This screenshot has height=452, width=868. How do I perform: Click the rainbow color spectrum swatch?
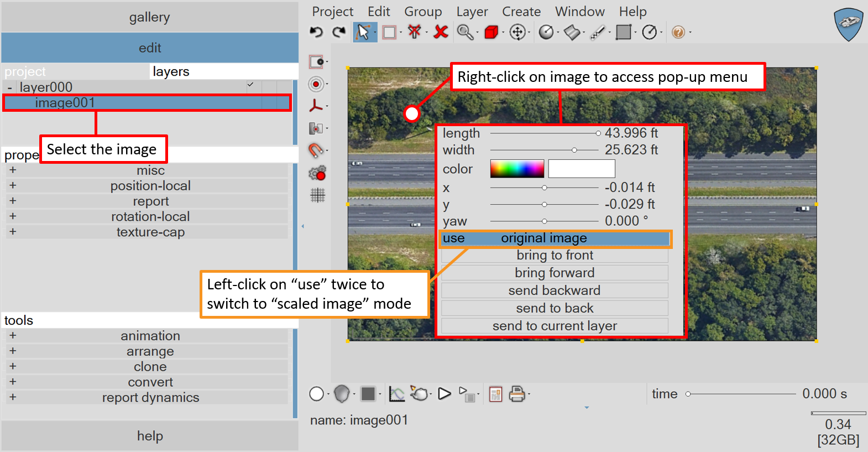(517, 169)
